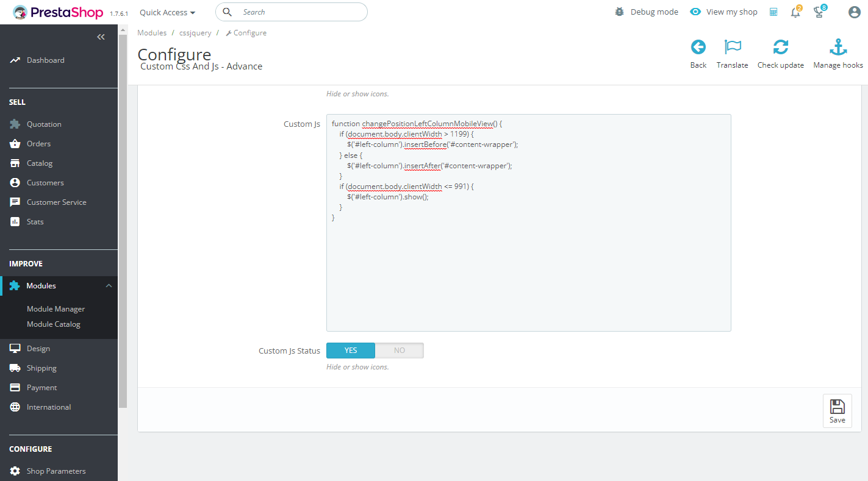Click the PrestaShop logo
This screenshot has height=481, width=868.
(x=58, y=12)
